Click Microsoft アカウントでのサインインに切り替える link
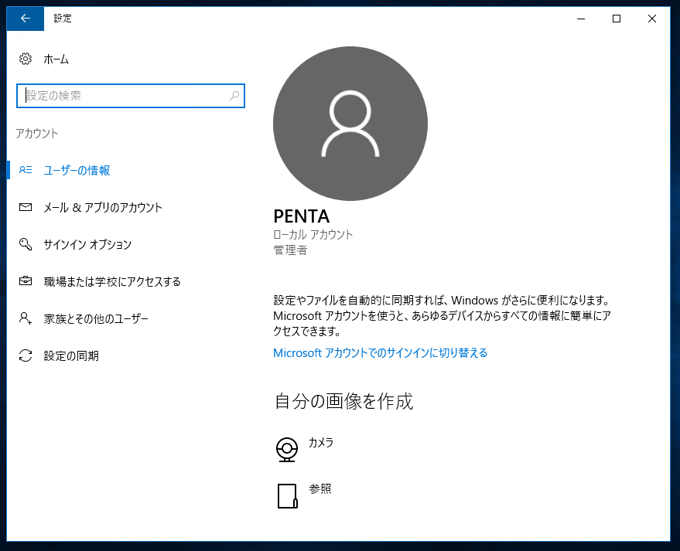Screen dimensions: 680x551 [380, 353]
